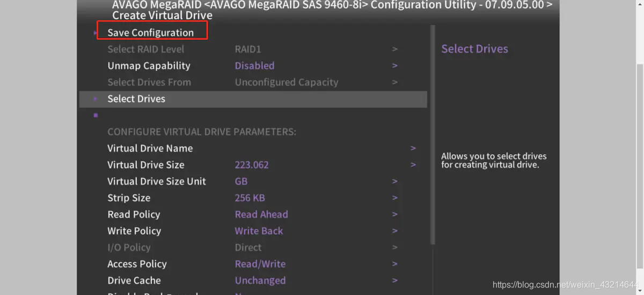Select the Access Policy setting
The height and width of the screenshot is (295, 644).
[x=137, y=264]
